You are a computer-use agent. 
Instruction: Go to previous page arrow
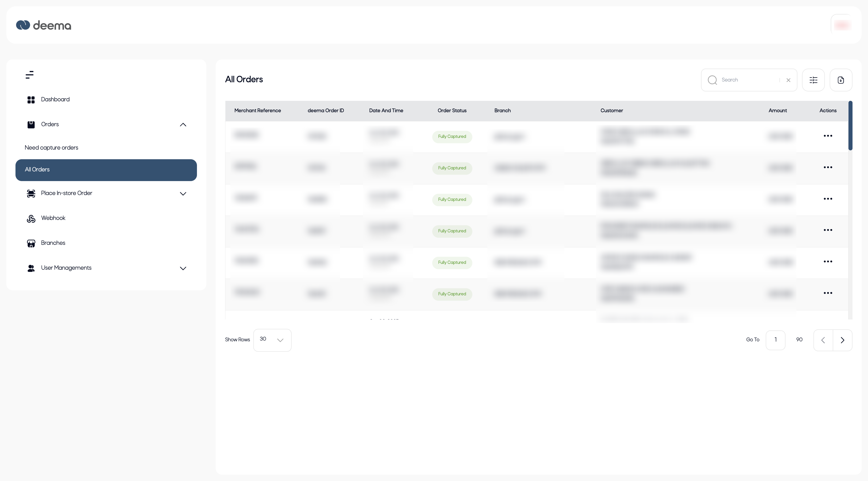pyautogui.click(x=823, y=340)
